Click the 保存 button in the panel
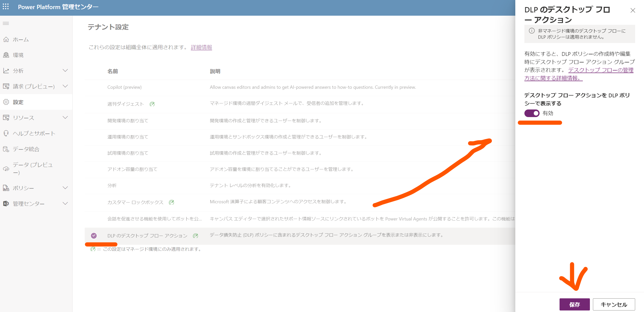644x312 pixels. pyautogui.click(x=574, y=304)
